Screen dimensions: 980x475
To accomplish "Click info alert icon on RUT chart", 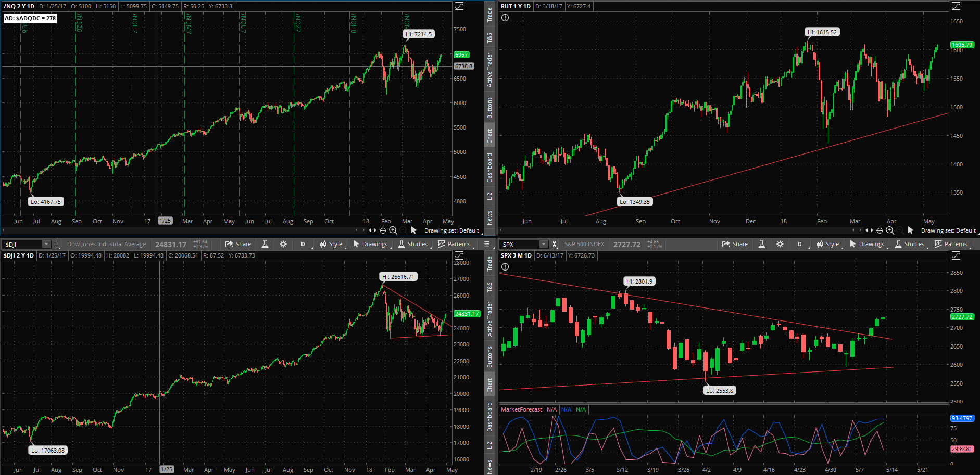I will pyautogui.click(x=505, y=18).
